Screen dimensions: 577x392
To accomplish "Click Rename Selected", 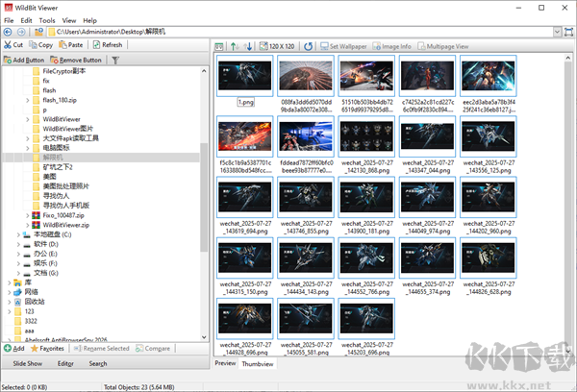I will click(x=102, y=348).
